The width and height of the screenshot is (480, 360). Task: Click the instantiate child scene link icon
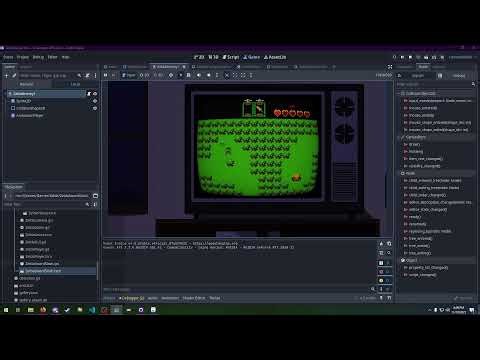pyautogui.click(x=14, y=76)
